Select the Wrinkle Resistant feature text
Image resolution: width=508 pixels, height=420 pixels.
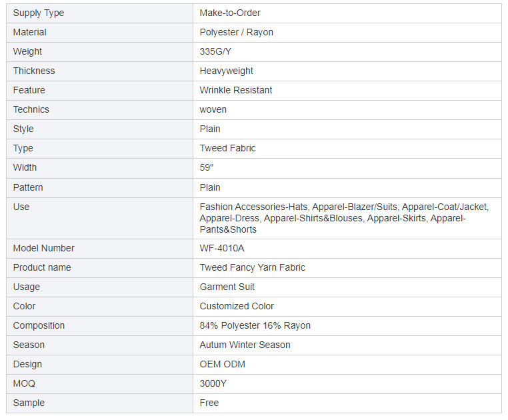(235, 90)
